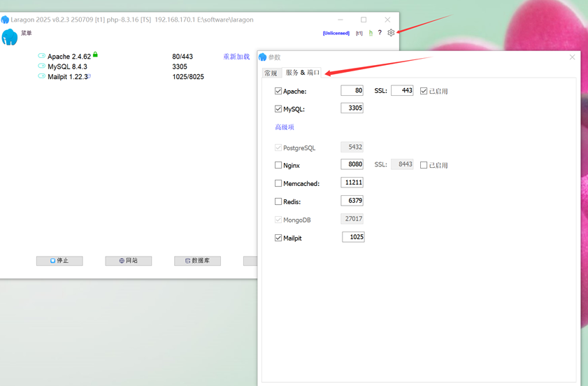Click the Redis port field 6379
Image resolution: width=588 pixels, height=386 pixels.
pyautogui.click(x=352, y=200)
